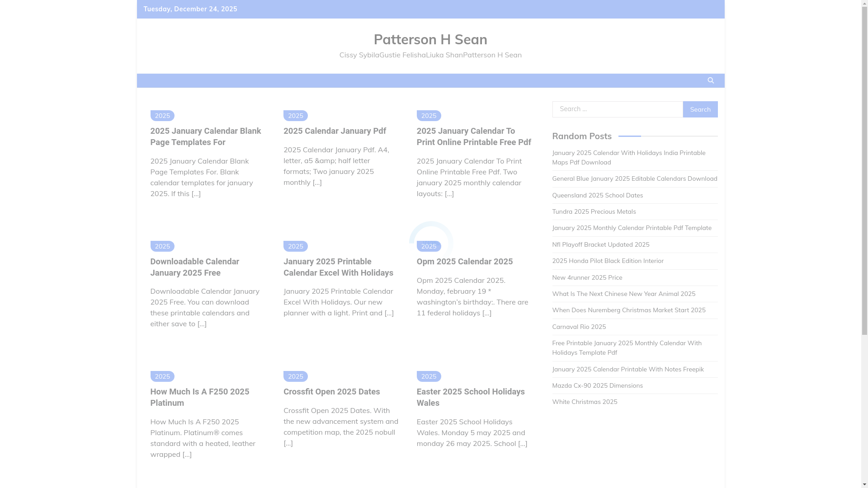Image resolution: width=868 pixels, height=488 pixels.
Task: Open 'January 2025 Calendar Printable With Notes Freepik'
Action: point(627,369)
